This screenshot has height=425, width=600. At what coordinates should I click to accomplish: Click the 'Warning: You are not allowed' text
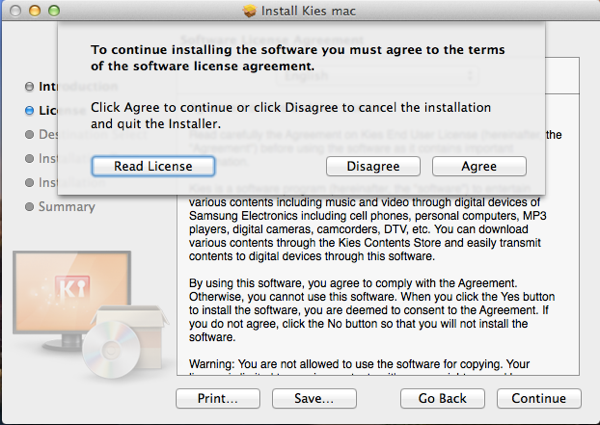[359, 364]
